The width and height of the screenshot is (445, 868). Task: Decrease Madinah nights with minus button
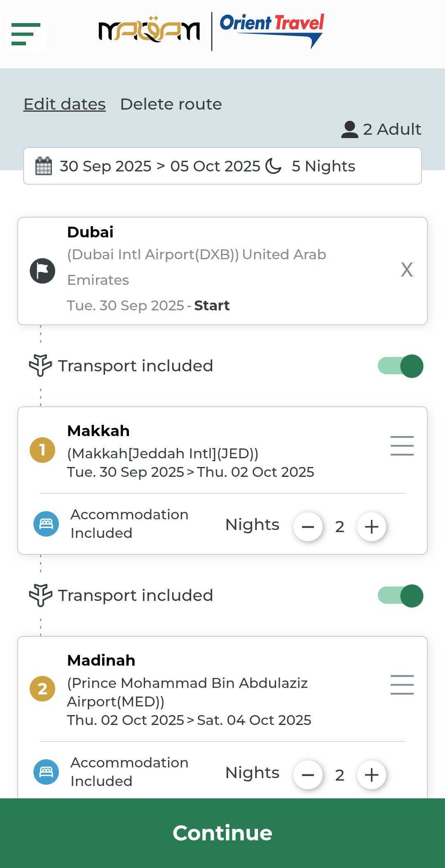[308, 775]
